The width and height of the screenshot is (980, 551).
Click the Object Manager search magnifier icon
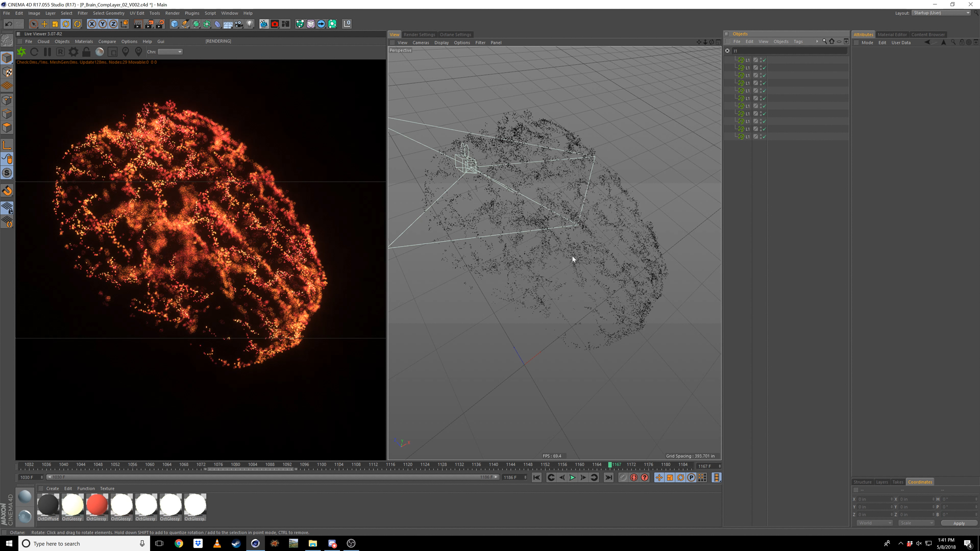824,41
